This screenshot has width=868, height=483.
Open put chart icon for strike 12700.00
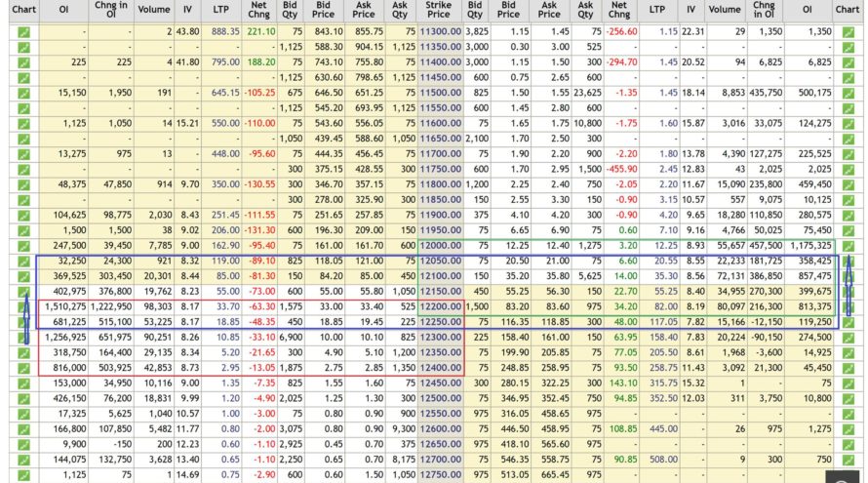coord(848,460)
